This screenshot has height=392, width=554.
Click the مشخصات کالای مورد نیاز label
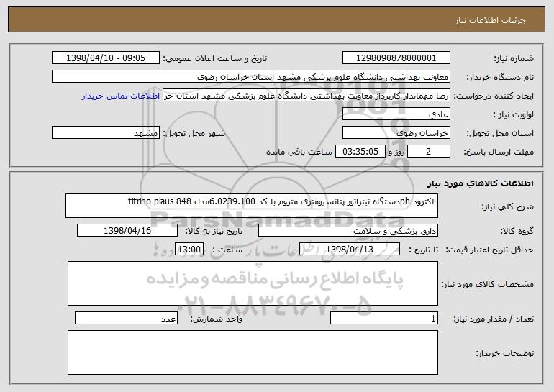click(488, 284)
